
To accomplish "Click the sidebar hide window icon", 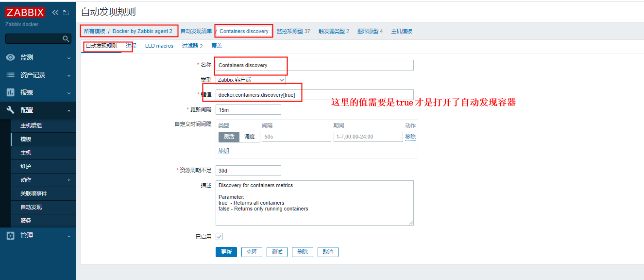I will [66, 12].
